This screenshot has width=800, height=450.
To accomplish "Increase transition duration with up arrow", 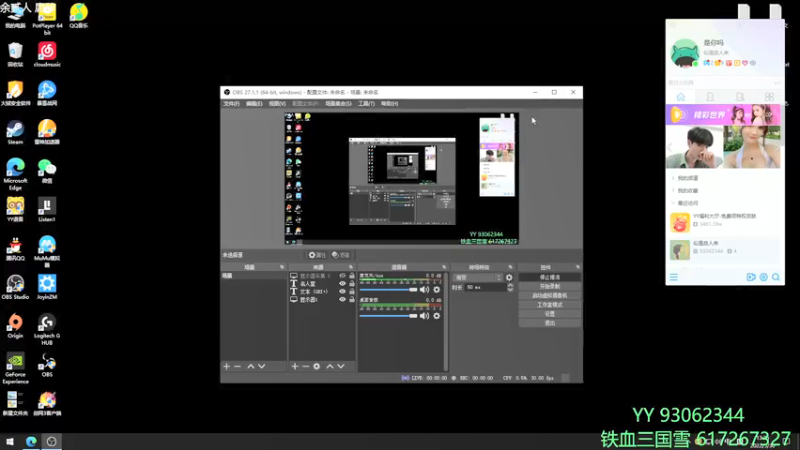I will (510, 285).
